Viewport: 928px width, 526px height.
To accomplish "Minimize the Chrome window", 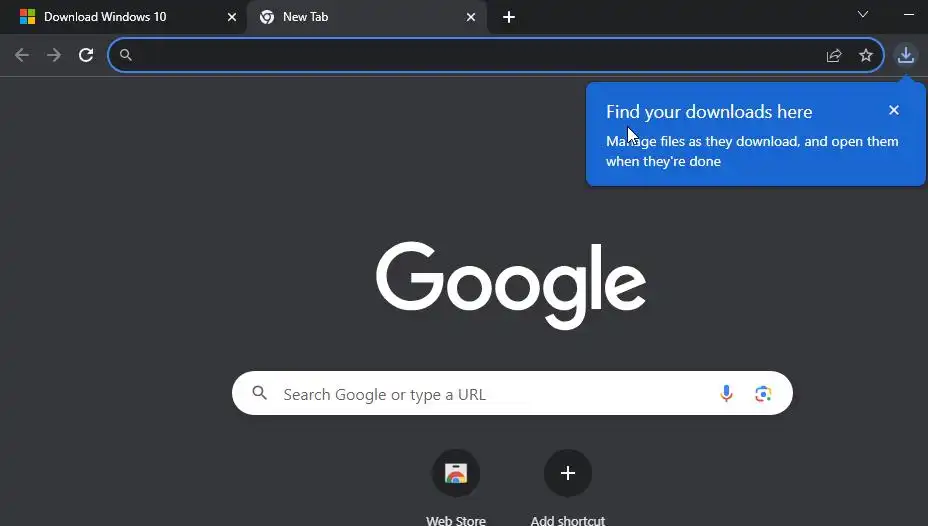I will click(x=909, y=14).
